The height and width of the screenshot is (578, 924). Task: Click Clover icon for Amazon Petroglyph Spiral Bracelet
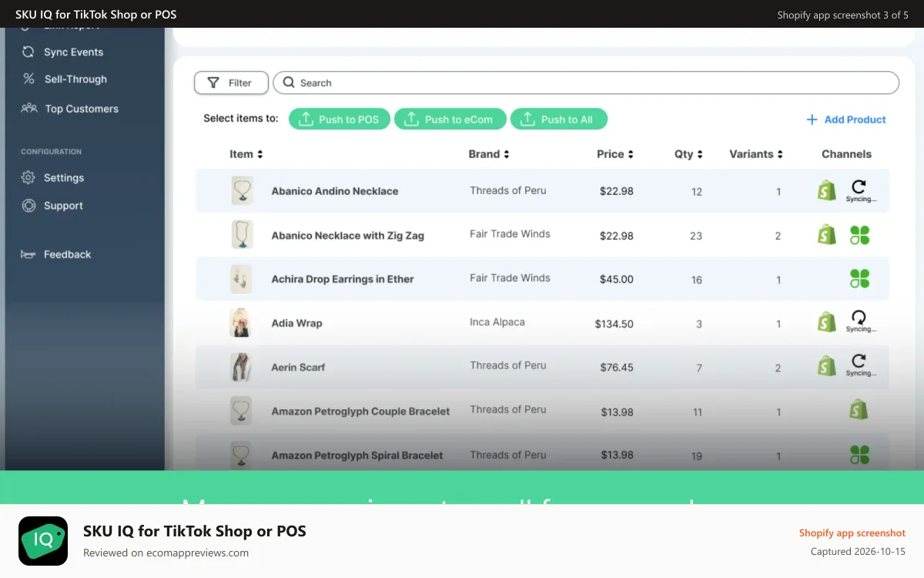click(859, 455)
